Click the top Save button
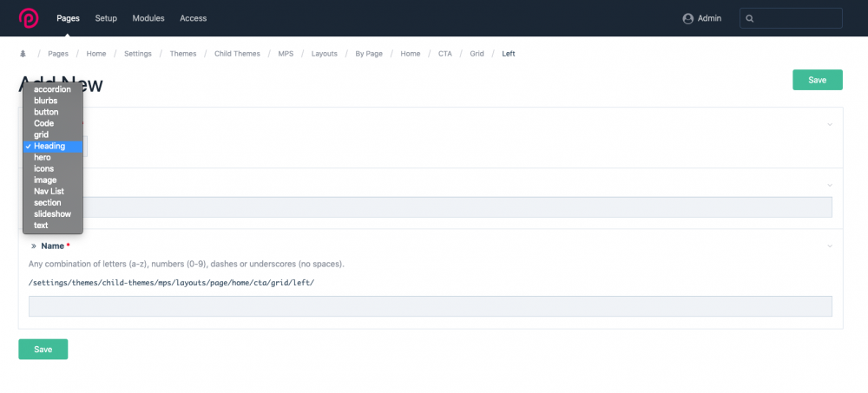Screen dimensions: 868x393 pos(818,80)
